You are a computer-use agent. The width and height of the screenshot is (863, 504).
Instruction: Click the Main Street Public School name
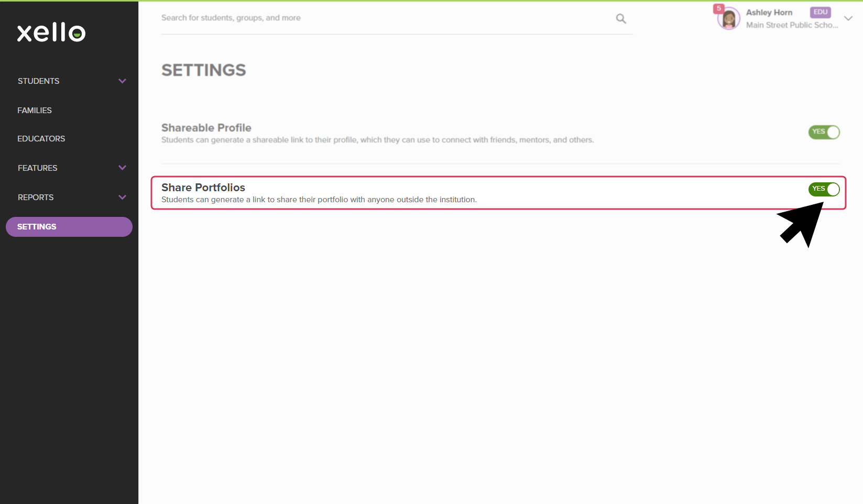coord(792,25)
